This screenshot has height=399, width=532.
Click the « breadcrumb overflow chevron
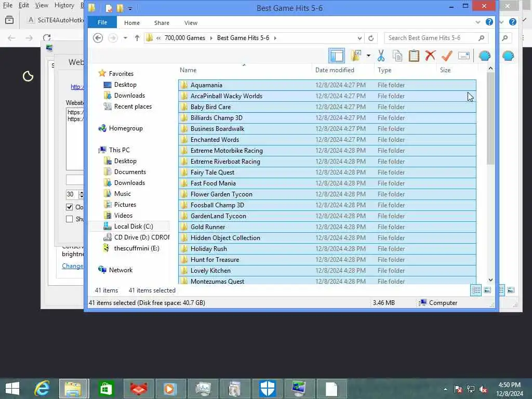tap(158, 38)
